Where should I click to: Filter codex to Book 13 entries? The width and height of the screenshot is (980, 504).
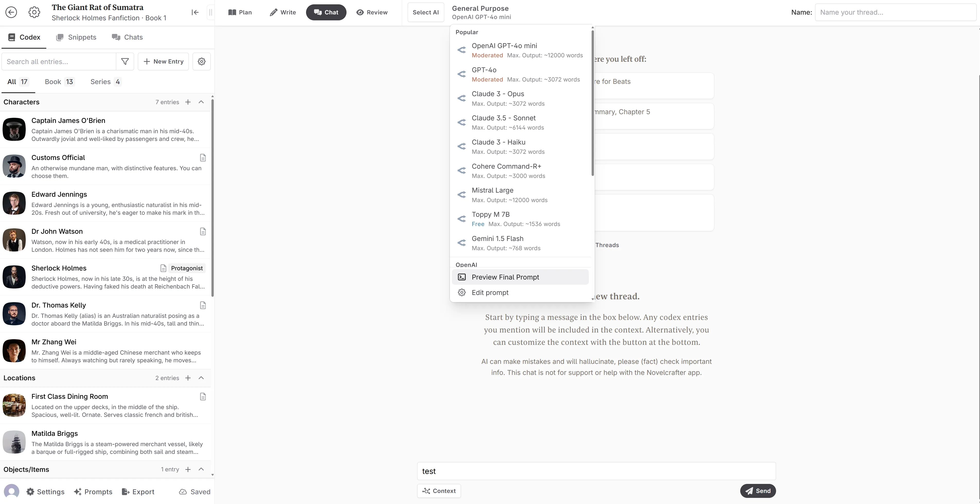[x=59, y=82]
